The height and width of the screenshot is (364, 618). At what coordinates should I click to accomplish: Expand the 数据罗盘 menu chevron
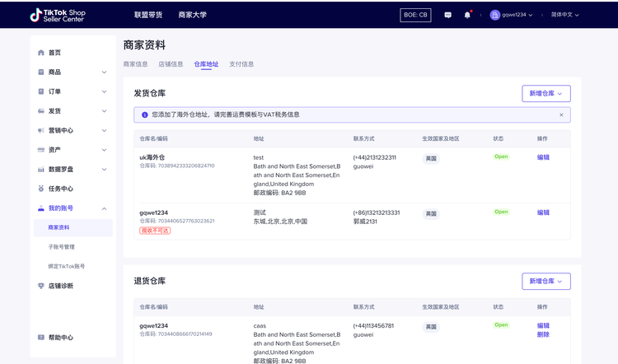(x=104, y=170)
